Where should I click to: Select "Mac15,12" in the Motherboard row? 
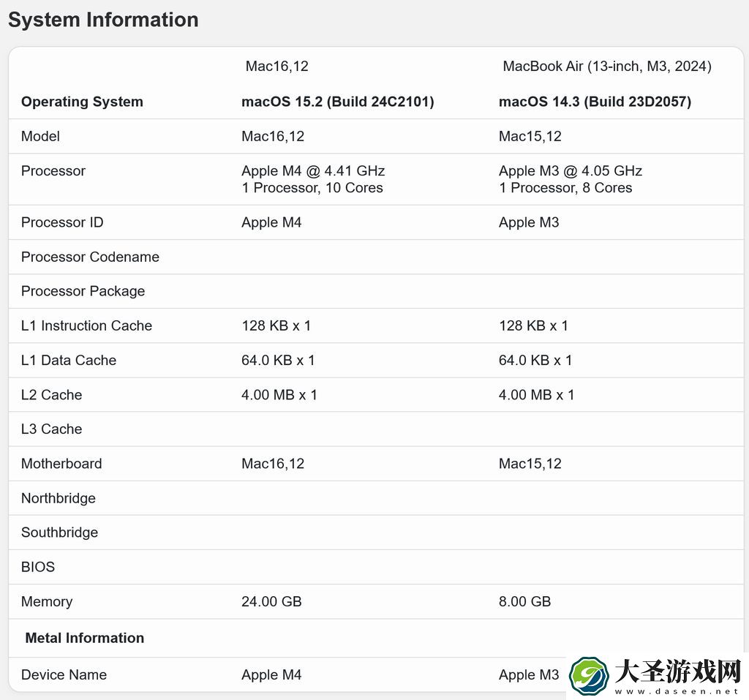(x=530, y=464)
